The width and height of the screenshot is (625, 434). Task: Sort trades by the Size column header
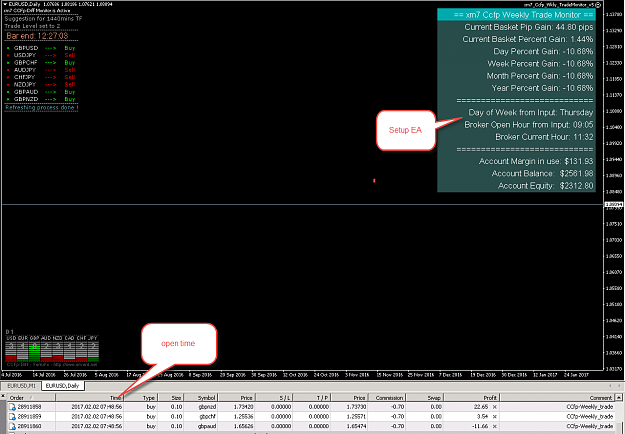coord(171,398)
